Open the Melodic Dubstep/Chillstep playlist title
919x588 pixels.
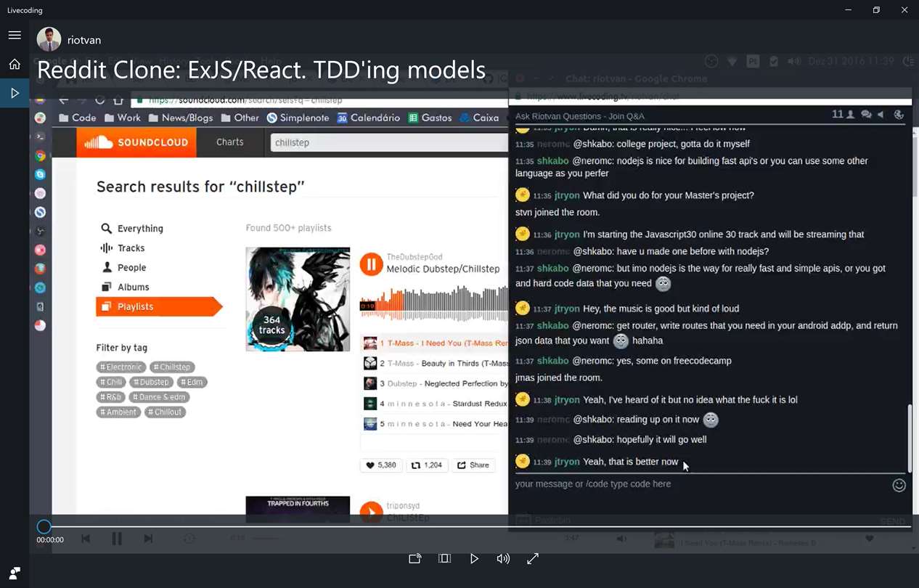point(443,269)
